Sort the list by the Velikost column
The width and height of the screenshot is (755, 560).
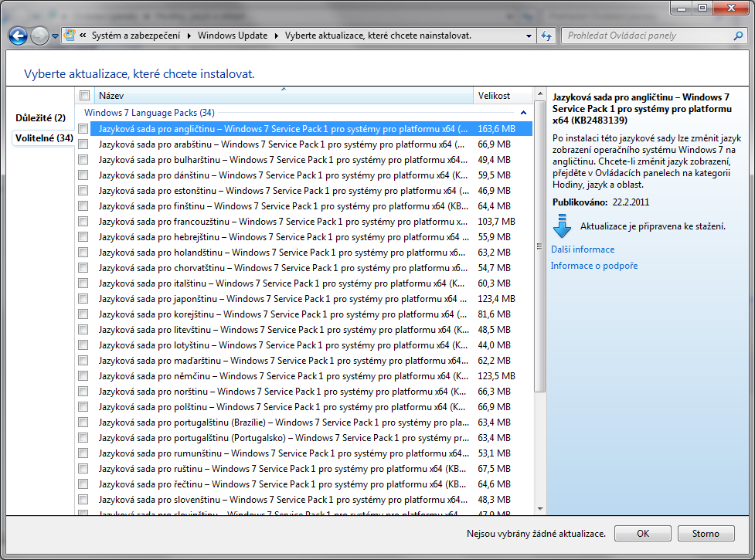(503, 95)
